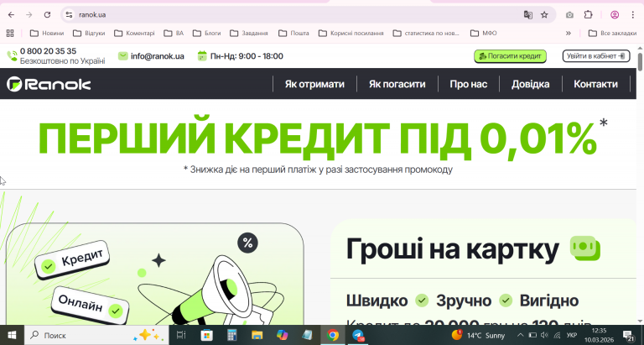
Task: Click the Увійти в кабінет button
Action: (596, 56)
